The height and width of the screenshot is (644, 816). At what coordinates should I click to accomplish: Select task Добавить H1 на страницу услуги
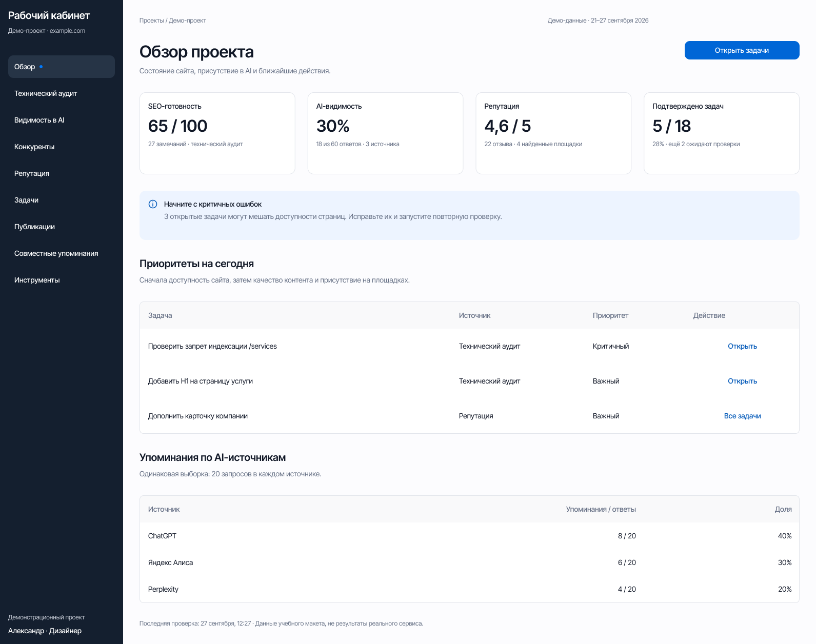point(201,381)
